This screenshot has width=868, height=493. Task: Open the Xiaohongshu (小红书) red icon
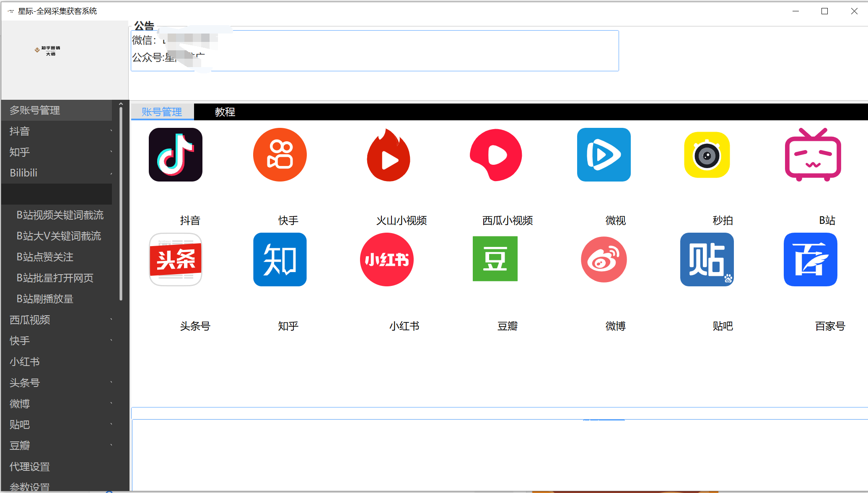coord(386,259)
